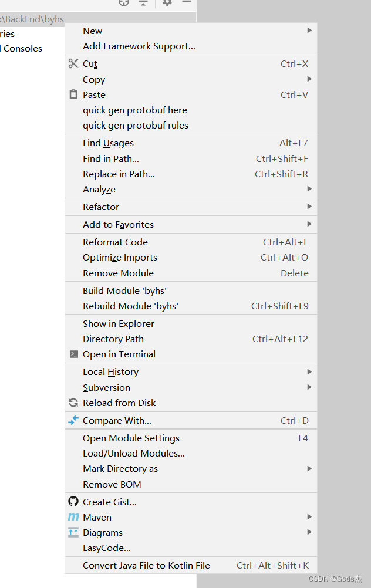Select Rebuild Module 'byhs'
Viewport: 371px width, 588px height.
click(191, 306)
